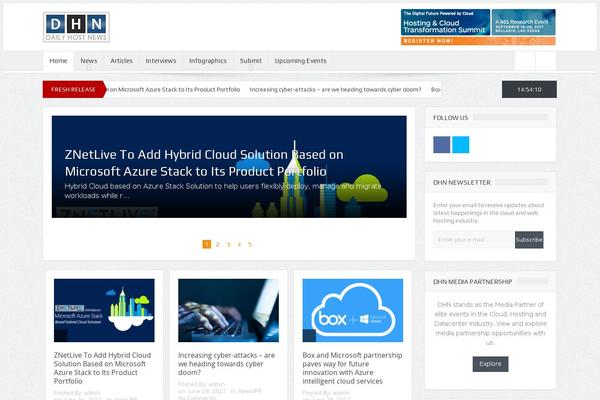
Task: Open the Articles menu item
Action: pyautogui.click(x=121, y=61)
